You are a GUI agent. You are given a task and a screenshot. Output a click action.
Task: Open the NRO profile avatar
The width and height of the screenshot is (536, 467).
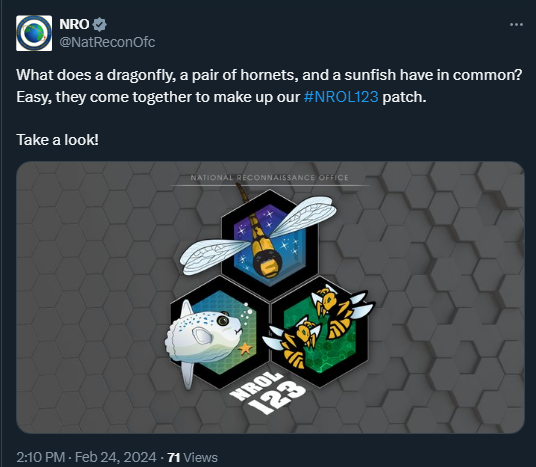point(34,33)
